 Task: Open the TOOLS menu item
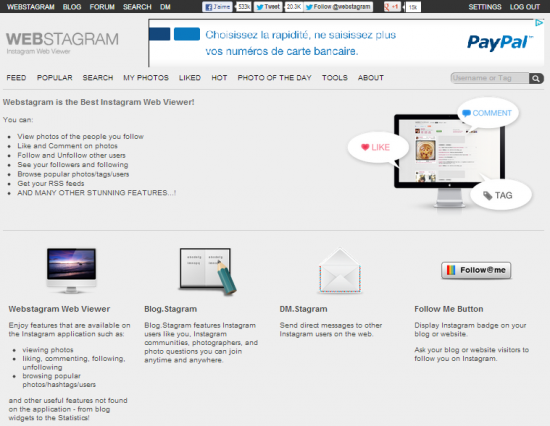pyautogui.click(x=335, y=78)
